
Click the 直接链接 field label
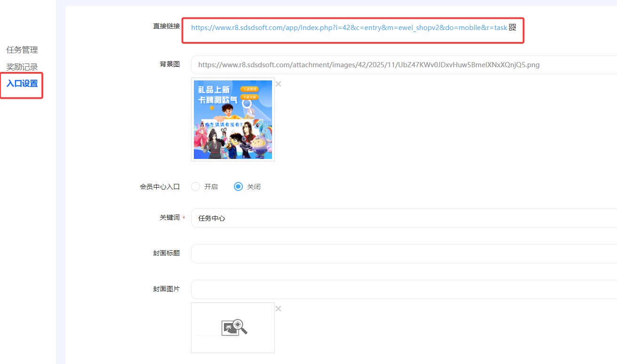[166, 26]
